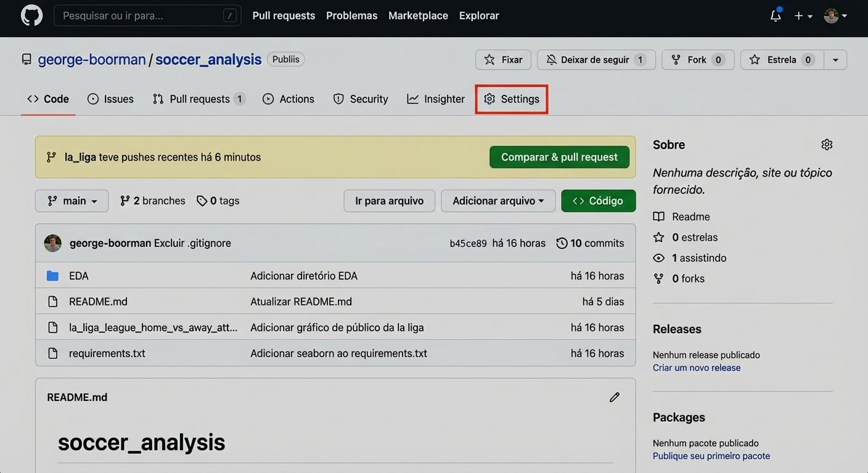
Task: Switch to the Issues tab
Action: [x=110, y=99]
